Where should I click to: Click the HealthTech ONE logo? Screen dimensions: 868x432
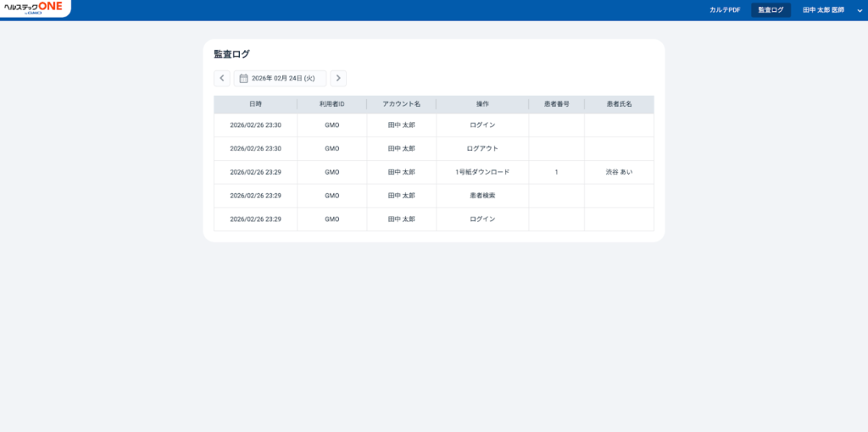[34, 8]
